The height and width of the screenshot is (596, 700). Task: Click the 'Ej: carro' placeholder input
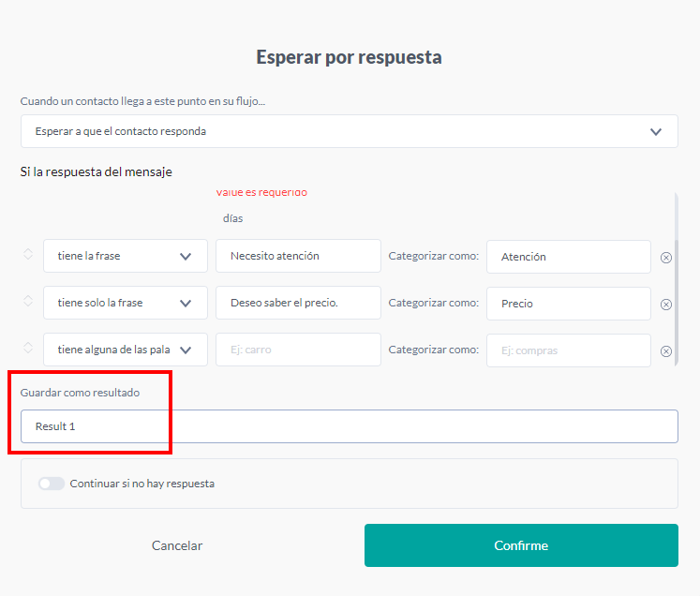pos(298,350)
